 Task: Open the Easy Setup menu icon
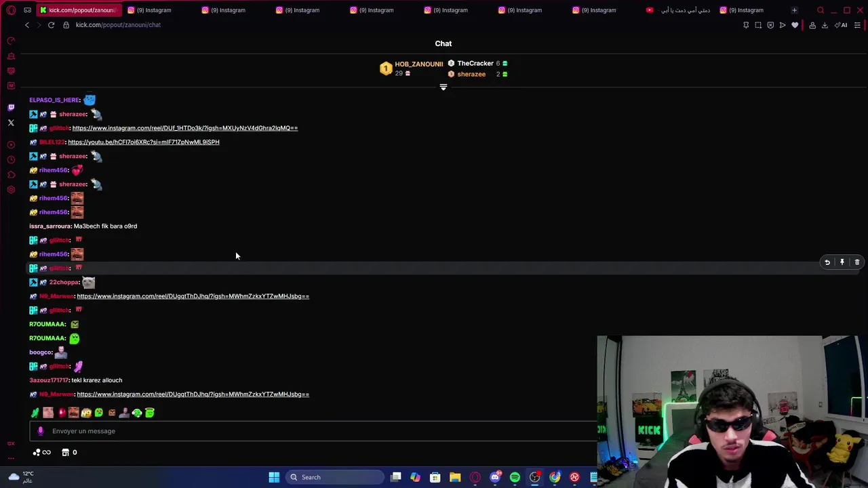tap(857, 25)
